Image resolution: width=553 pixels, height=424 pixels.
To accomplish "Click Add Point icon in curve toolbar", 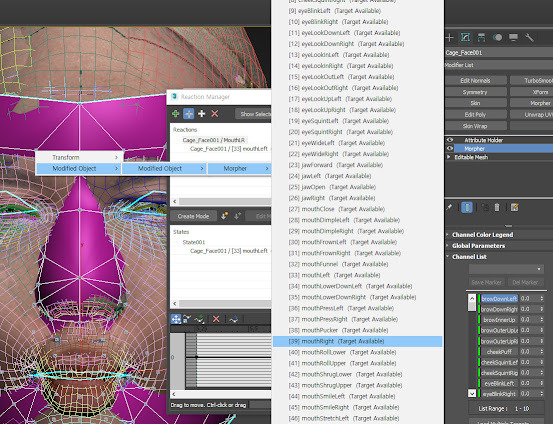I will pyautogui.click(x=200, y=319).
